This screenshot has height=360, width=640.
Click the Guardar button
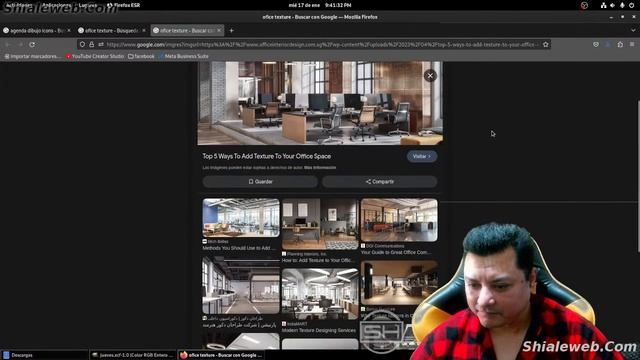pyautogui.click(x=260, y=182)
